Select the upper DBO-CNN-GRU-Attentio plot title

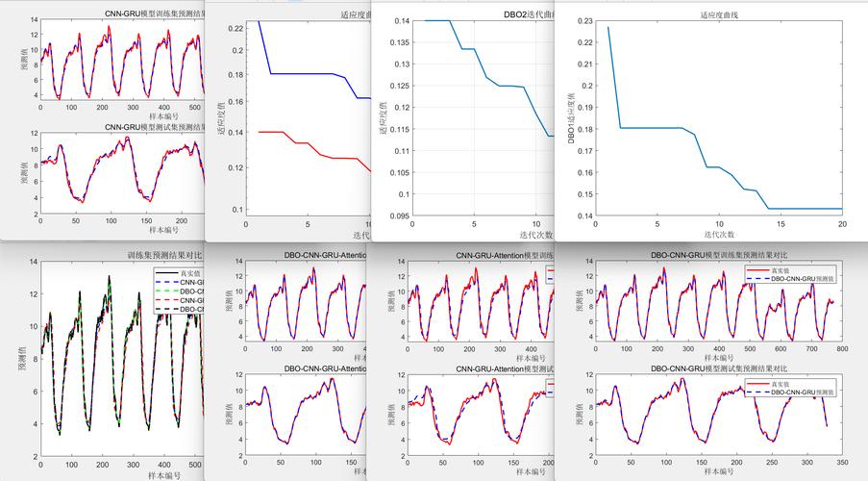tap(325, 256)
